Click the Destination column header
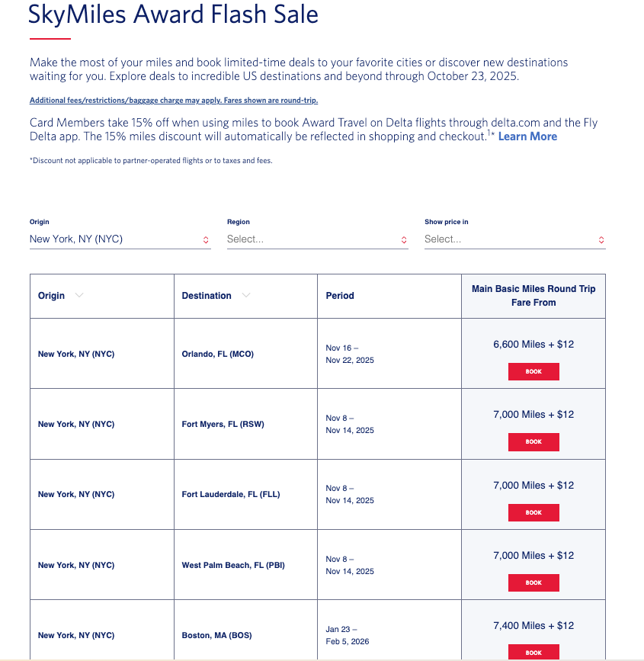The height and width of the screenshot is (661, 644). click(x=207, y=296)
